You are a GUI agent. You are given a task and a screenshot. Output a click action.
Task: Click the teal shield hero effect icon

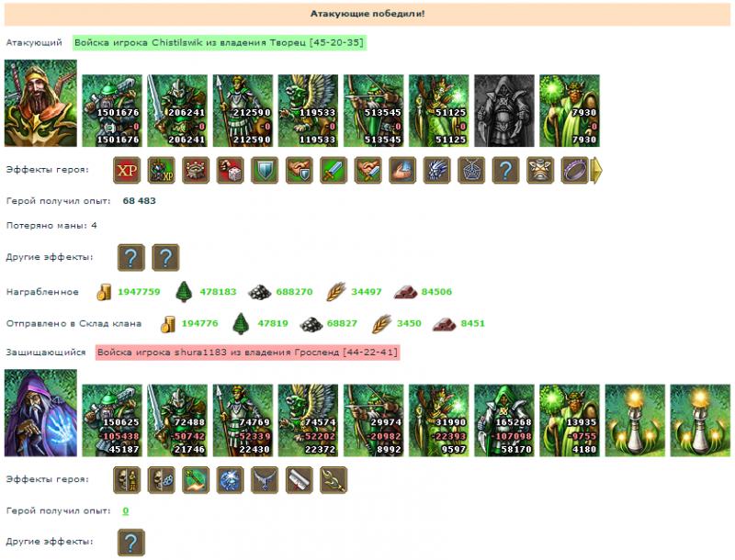[265, 170]
